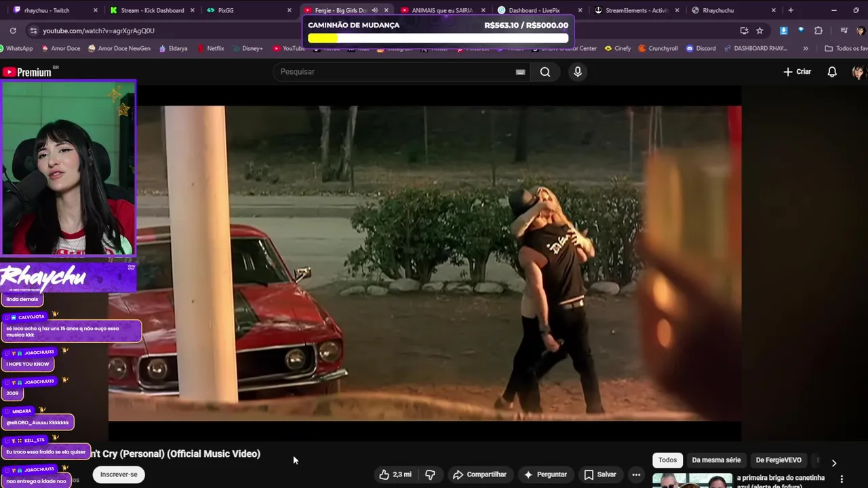Click the 'Salvar' save button

tap(600, 474)
